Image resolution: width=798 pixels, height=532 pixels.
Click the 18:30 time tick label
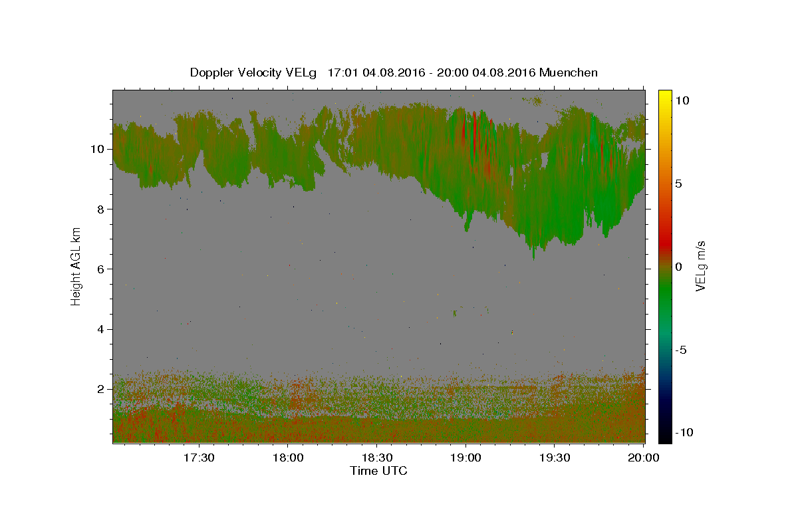tap(376, 458)
